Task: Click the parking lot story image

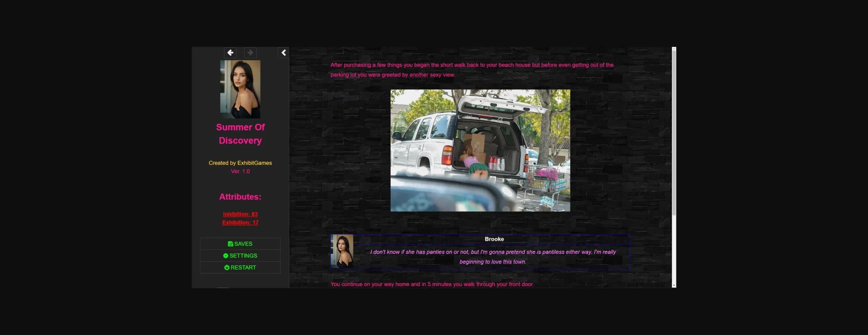Action: [x=480, y=150]
